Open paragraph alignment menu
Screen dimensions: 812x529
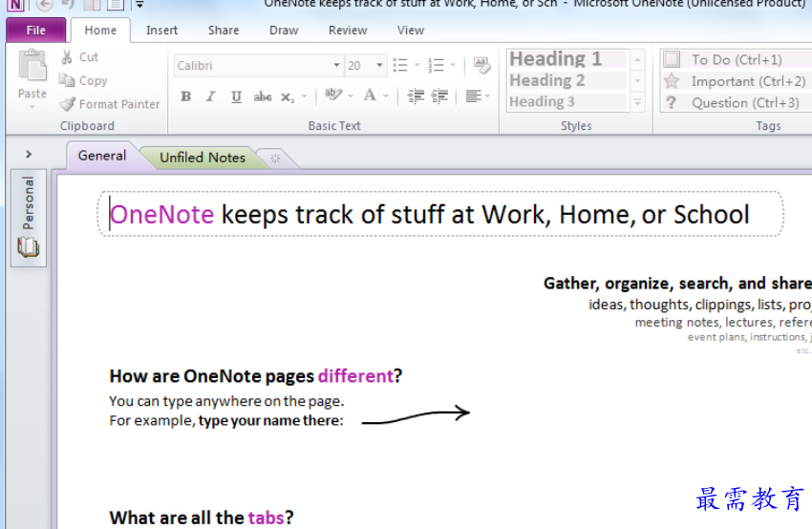tap(477, 96)
